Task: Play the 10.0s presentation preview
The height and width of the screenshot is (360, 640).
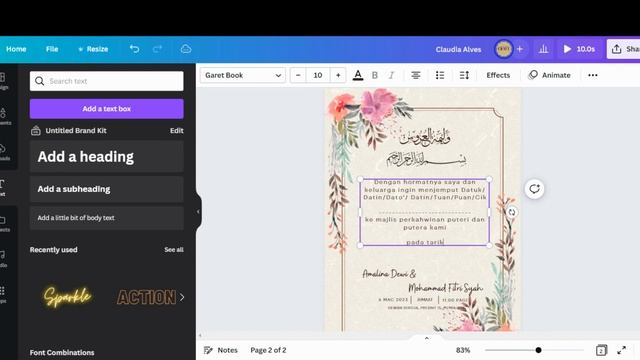Action: coord(579,49)
